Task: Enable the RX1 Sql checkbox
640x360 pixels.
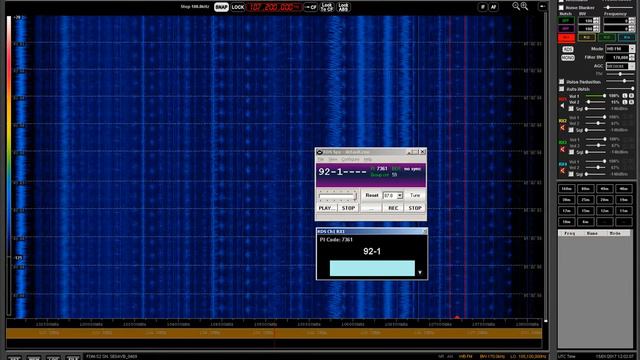Action: click(x=571, y=109)
